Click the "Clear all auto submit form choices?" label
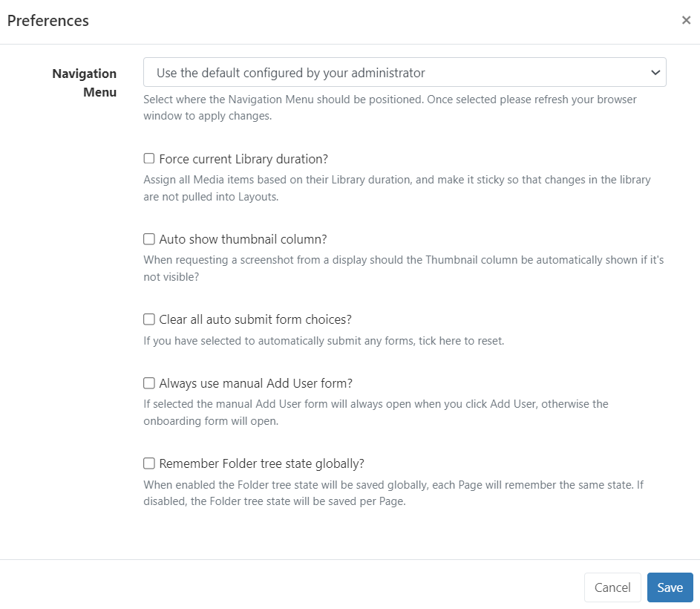The width and height of the screenshot is (700, 609). tap(255, 319)
